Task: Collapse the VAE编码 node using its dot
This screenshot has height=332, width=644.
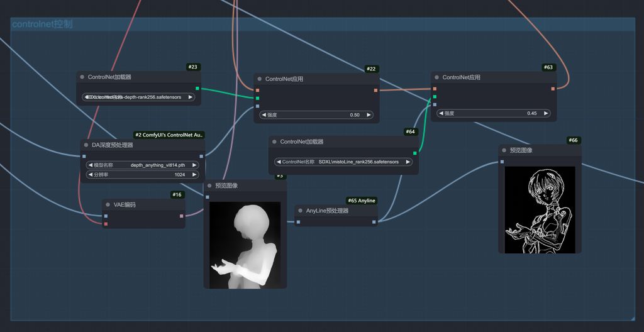Action: [x=108, y=205]
